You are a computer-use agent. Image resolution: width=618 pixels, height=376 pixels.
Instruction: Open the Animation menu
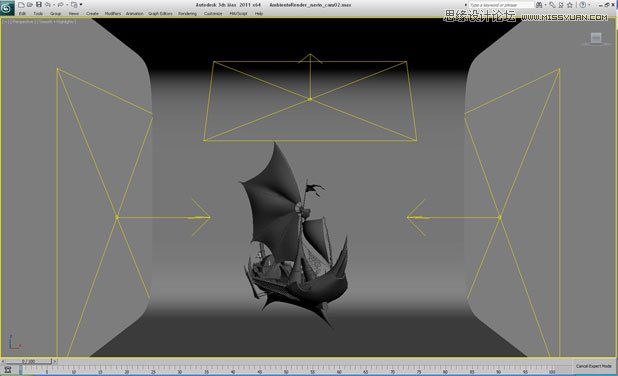coord(134,13)
